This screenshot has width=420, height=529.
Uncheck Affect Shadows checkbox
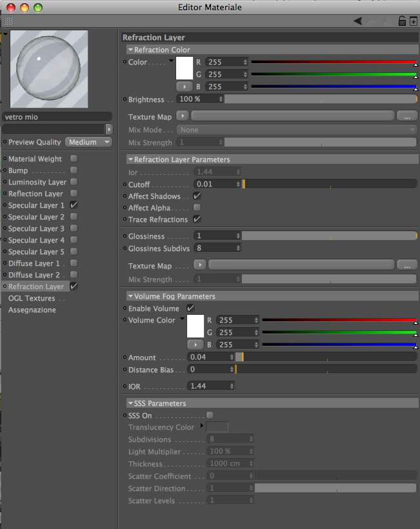pos(197,195)
